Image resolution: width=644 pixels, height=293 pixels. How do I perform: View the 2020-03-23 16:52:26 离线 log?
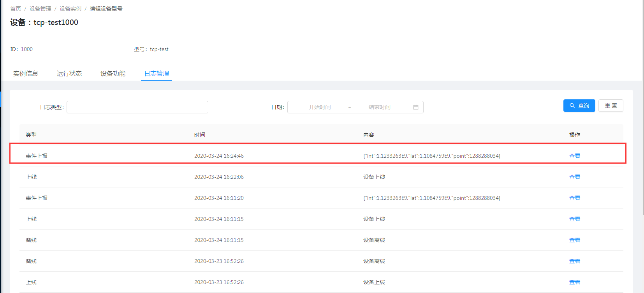tap(574, 261)
